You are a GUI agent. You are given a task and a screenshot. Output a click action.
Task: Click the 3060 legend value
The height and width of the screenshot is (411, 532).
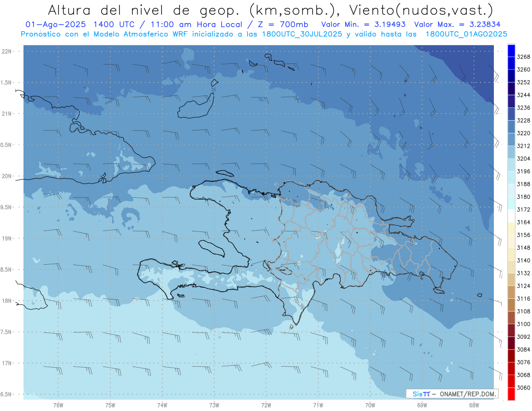coord(524,388)
